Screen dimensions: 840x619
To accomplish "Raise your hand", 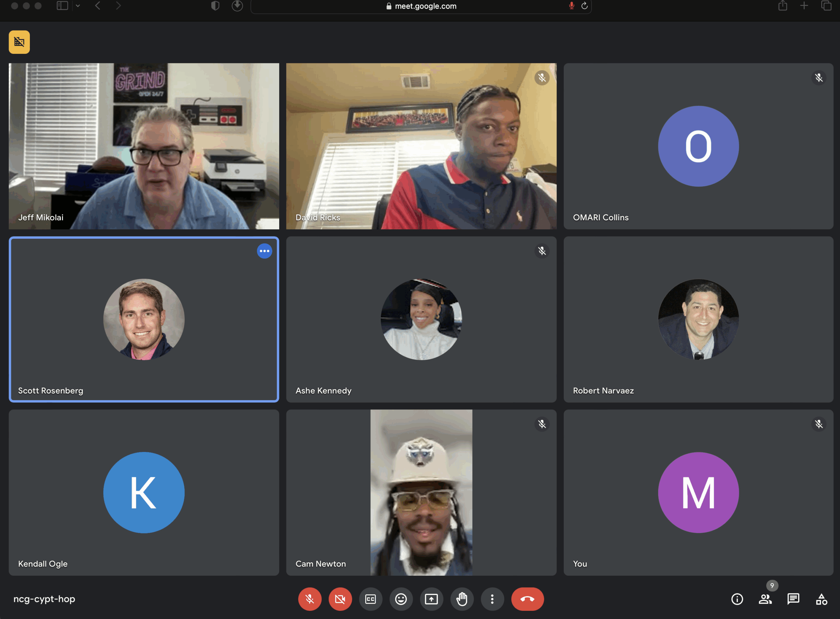I will tap(462, 599).
